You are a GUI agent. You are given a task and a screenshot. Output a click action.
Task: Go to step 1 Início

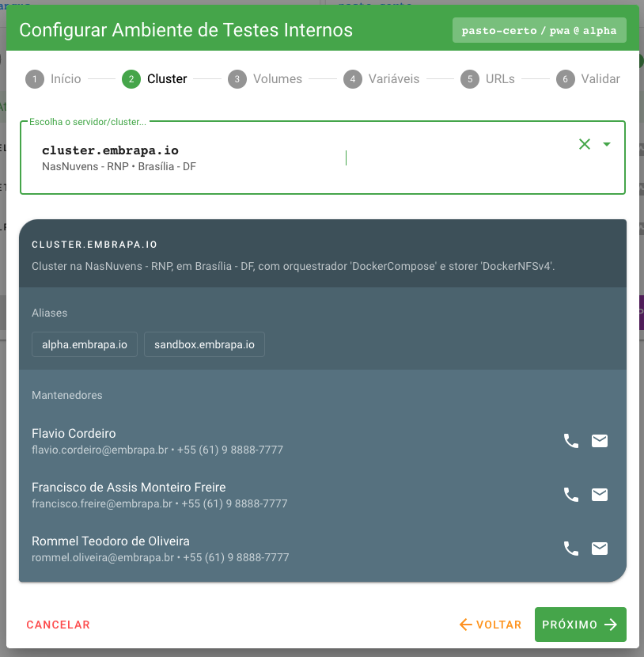click(53, 79)
